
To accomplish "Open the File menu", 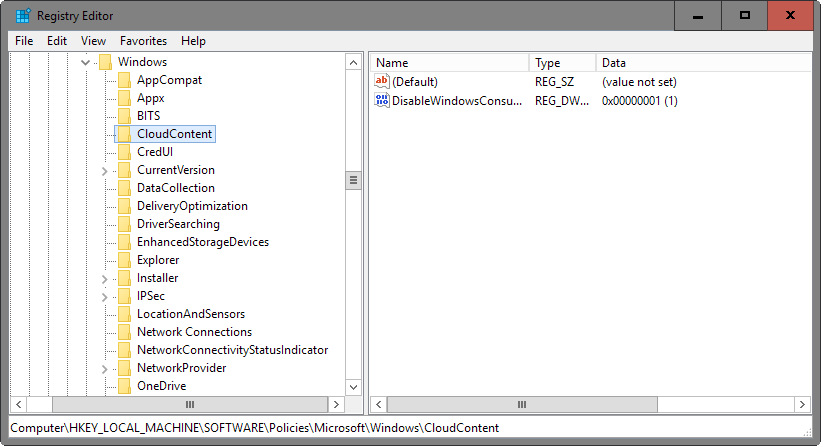I will pyautogui.click(x=24, y=41).
